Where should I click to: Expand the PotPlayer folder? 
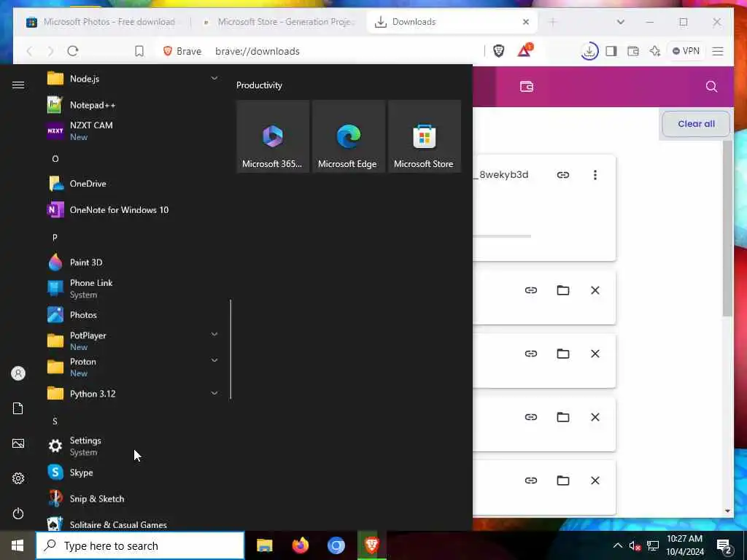(x=214, y=334)
